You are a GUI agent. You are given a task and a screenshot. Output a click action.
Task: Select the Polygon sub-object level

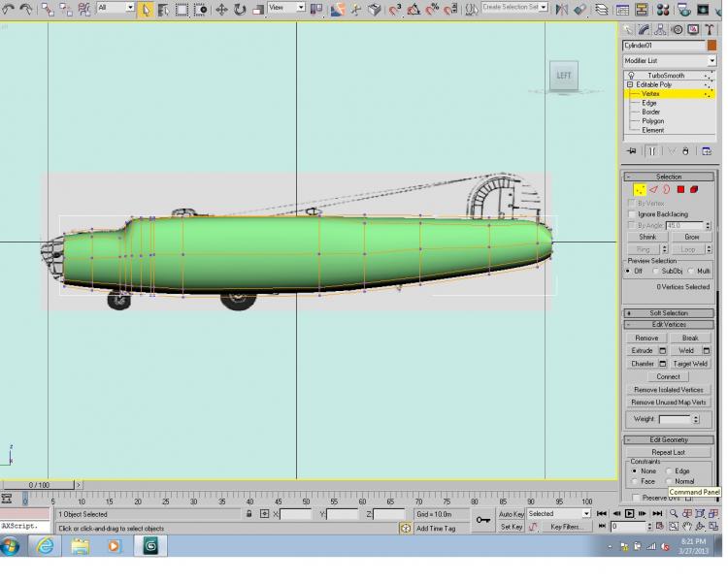pos(653,121)
